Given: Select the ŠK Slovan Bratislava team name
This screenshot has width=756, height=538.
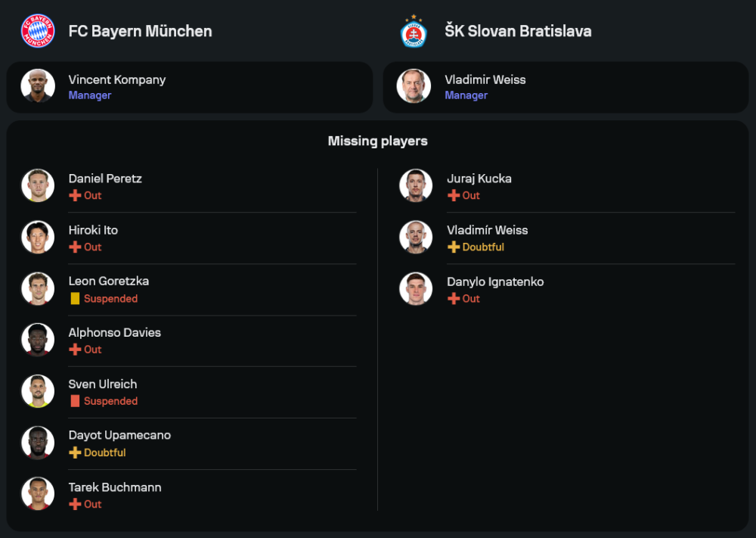Looking at the screenshot, I should point(518,32).
